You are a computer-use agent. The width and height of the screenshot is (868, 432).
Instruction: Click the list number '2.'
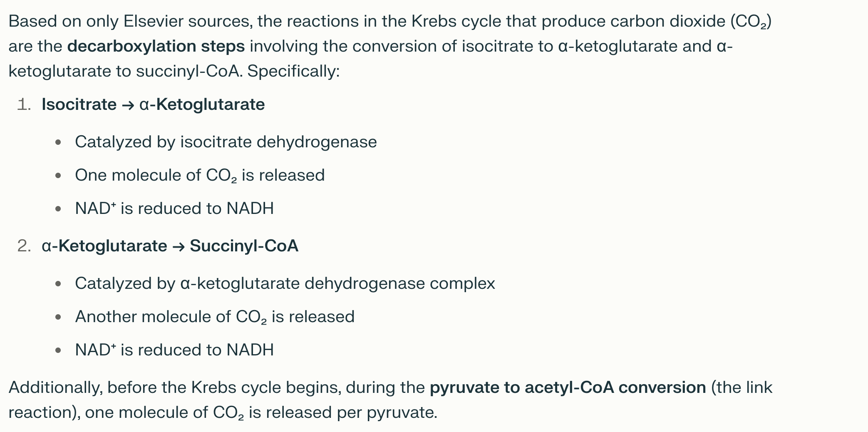coord(24,246)
